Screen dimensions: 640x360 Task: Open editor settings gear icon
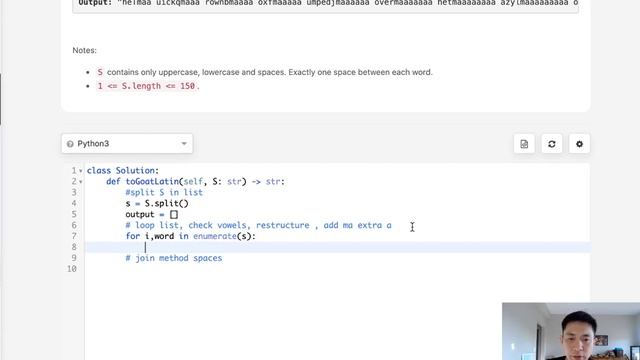(579, 144)
